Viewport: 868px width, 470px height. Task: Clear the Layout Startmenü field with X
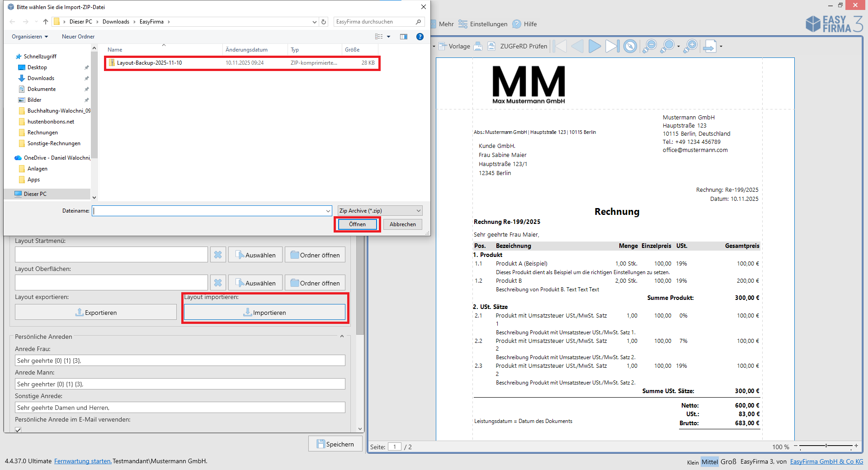[x=218, y=255]
